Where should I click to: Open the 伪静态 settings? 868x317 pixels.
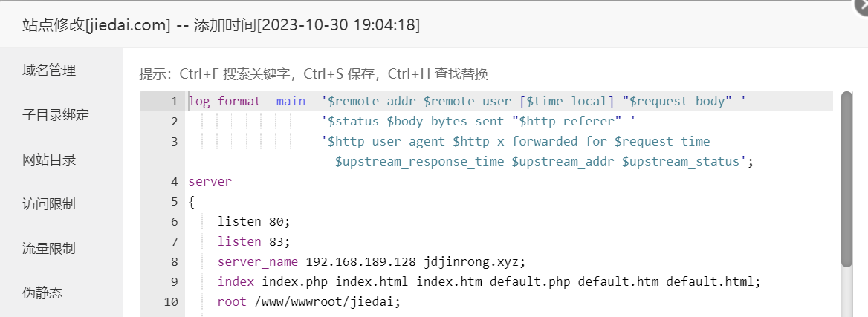click(x=42, y=293)
